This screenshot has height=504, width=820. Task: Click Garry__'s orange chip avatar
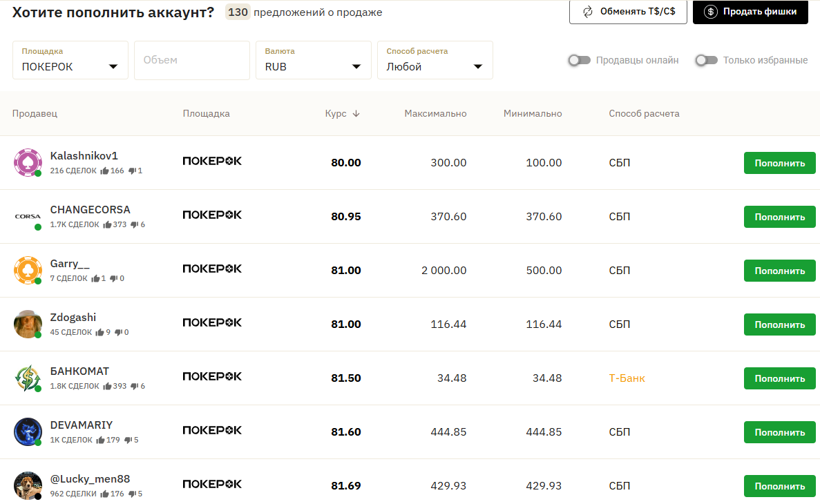(28, 270)
